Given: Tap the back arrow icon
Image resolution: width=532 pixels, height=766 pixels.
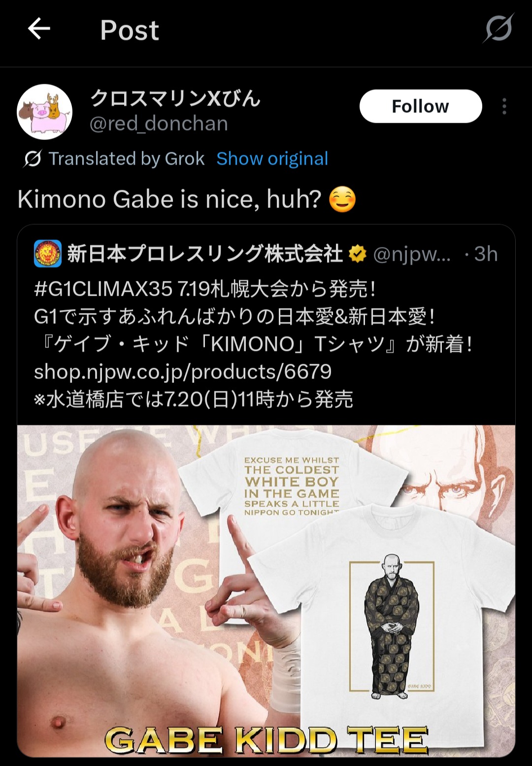Looking at the screenshot, I should (39, 29).
